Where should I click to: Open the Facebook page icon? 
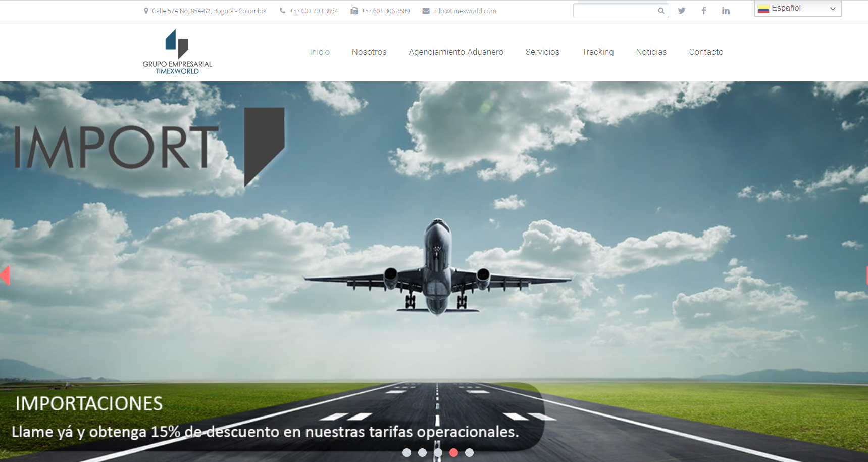point(704,10)
